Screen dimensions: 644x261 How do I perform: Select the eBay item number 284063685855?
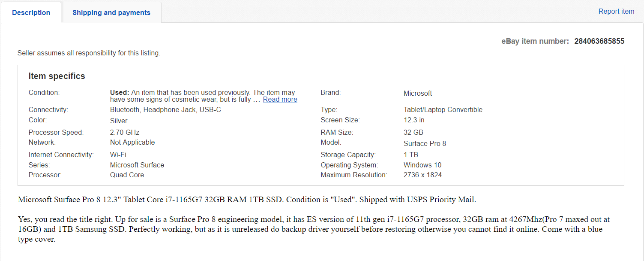[x=599, y=41]
